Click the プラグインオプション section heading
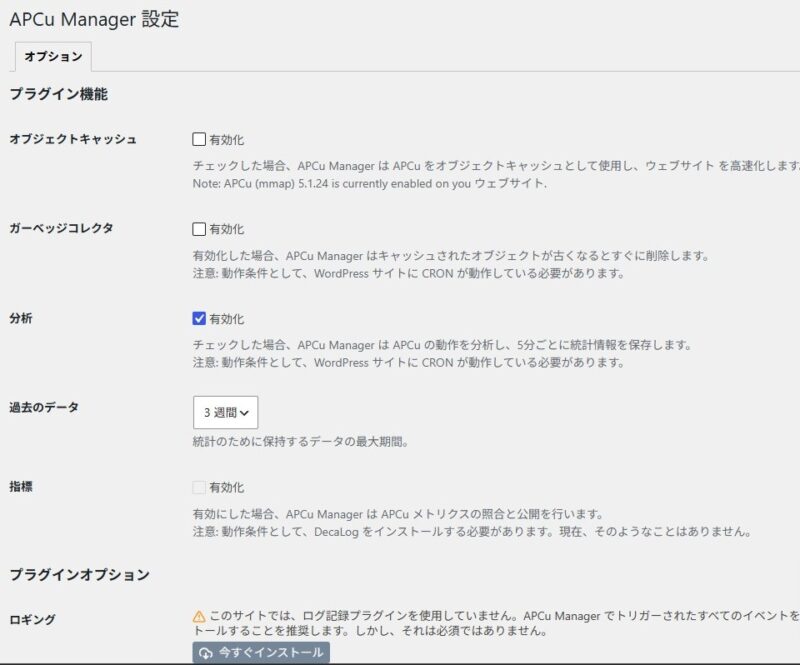 point(80,575)
